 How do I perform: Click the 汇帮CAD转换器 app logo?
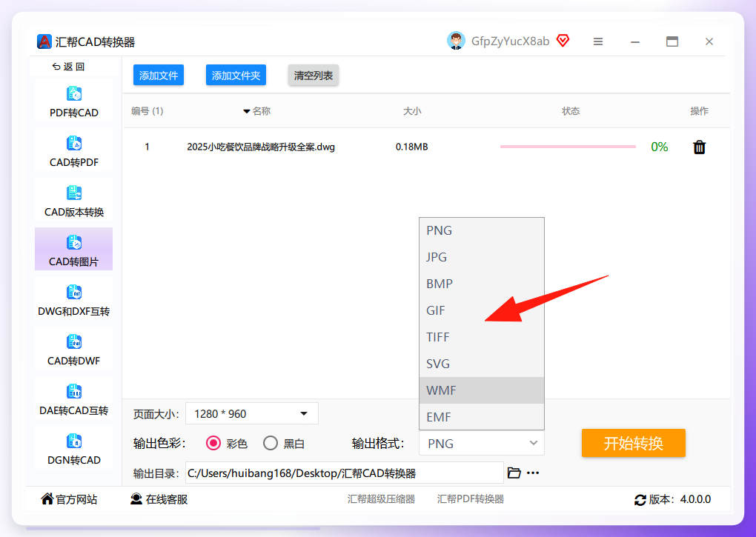click(x=44, y=41)
